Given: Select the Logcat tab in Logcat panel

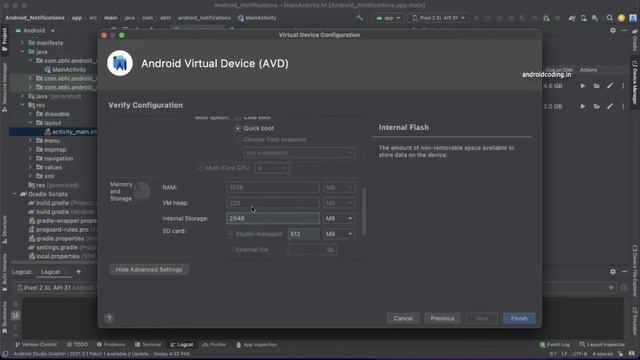Looking at the screenshot, I should (51, 272).
